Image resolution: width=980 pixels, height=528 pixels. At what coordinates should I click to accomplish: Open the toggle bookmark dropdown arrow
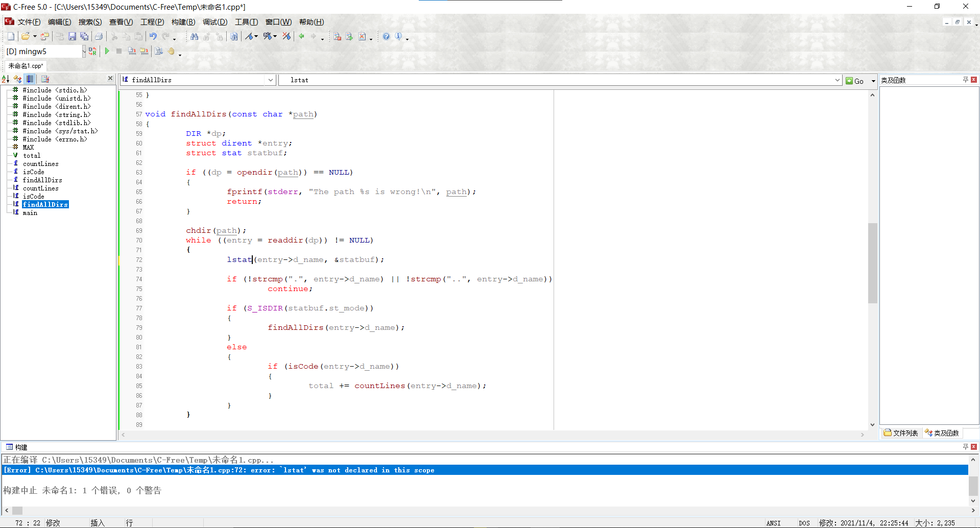256,36
